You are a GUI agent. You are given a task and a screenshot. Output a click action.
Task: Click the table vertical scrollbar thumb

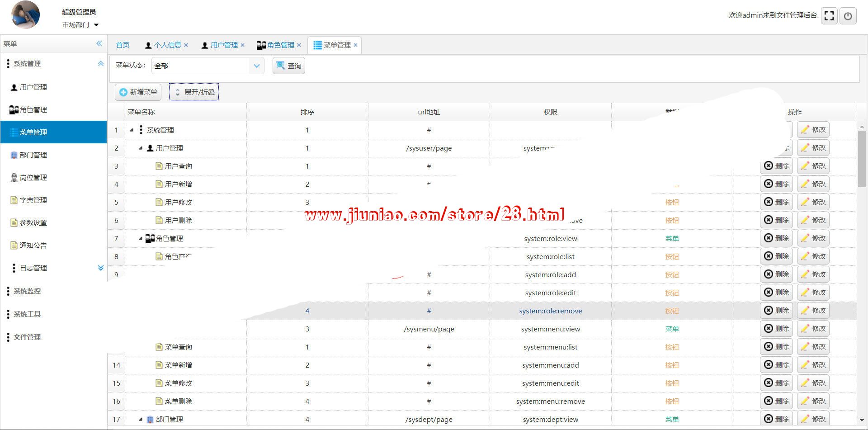point(862,159)
